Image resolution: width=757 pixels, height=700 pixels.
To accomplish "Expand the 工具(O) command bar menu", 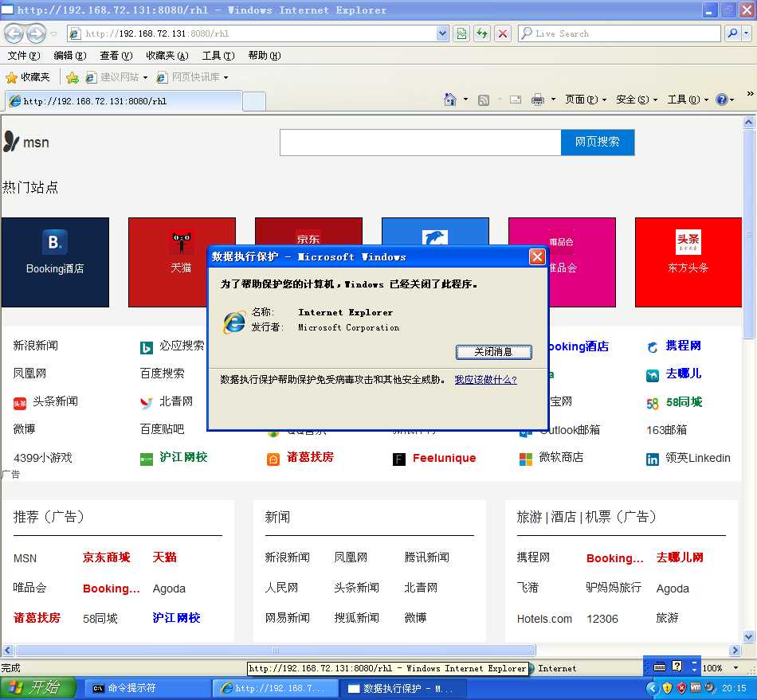I will click(688, 100).
